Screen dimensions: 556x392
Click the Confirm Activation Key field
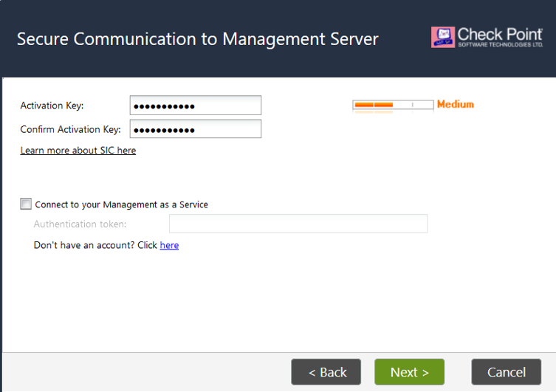tap(196, 129)
